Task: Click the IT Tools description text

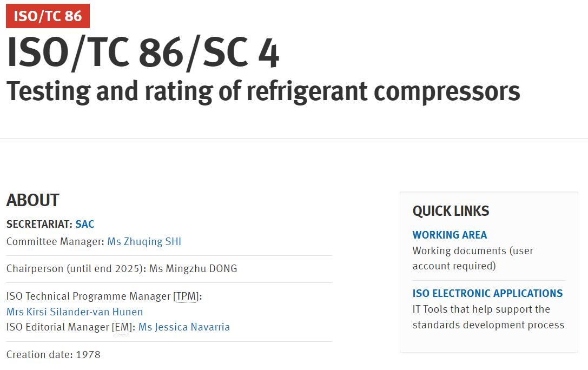Action: [488, 317]
